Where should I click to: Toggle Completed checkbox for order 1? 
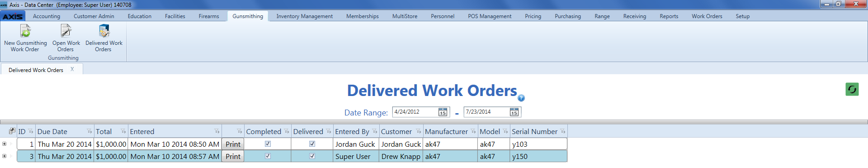(268, 144)
